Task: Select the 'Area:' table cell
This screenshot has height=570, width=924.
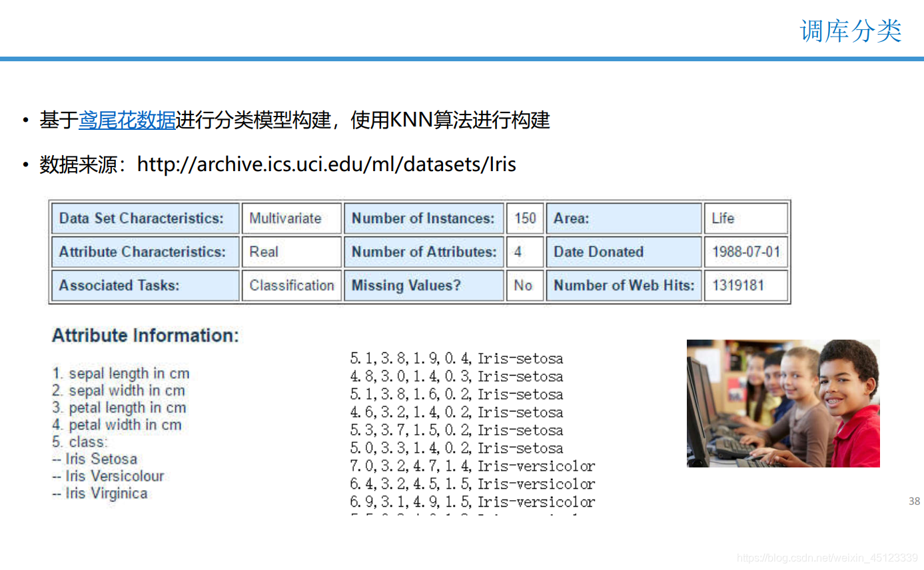Action: [624, 218]
